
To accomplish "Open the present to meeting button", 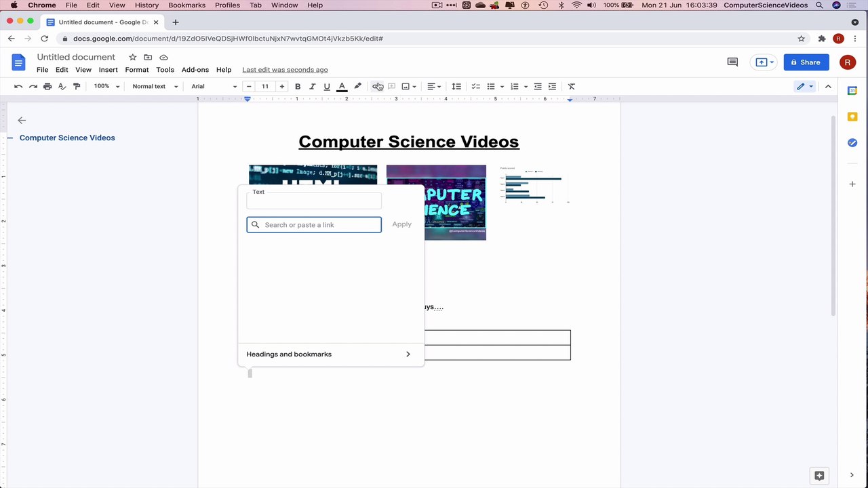I will tap(764, 62).
